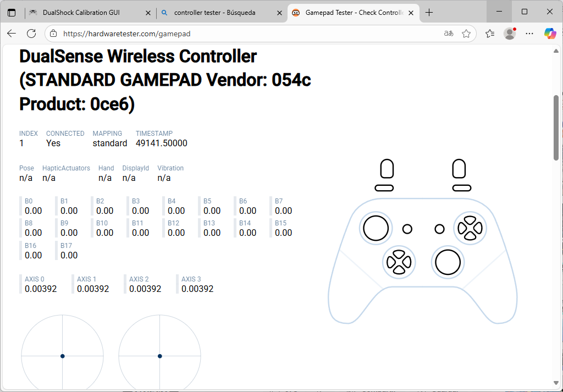Image resolution: width=563 pixels, height=392 pixels.
Task: Open the Copilot icon
Action: coord(550,34)
